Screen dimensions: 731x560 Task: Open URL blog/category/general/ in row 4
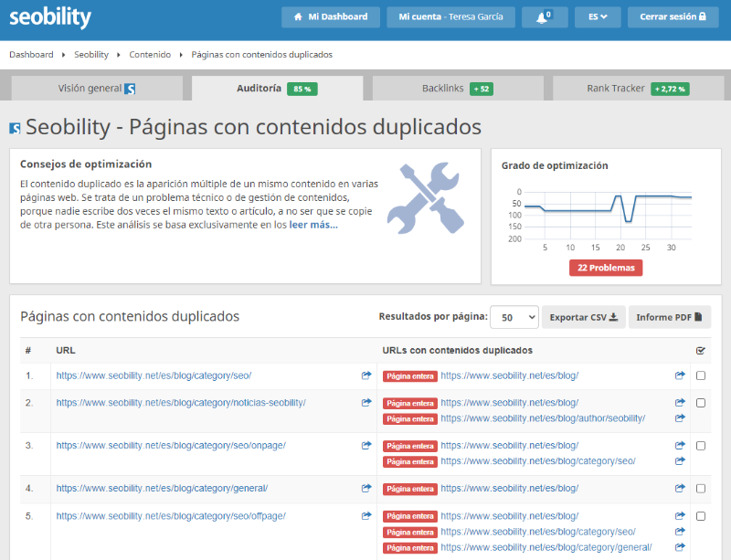162,488
